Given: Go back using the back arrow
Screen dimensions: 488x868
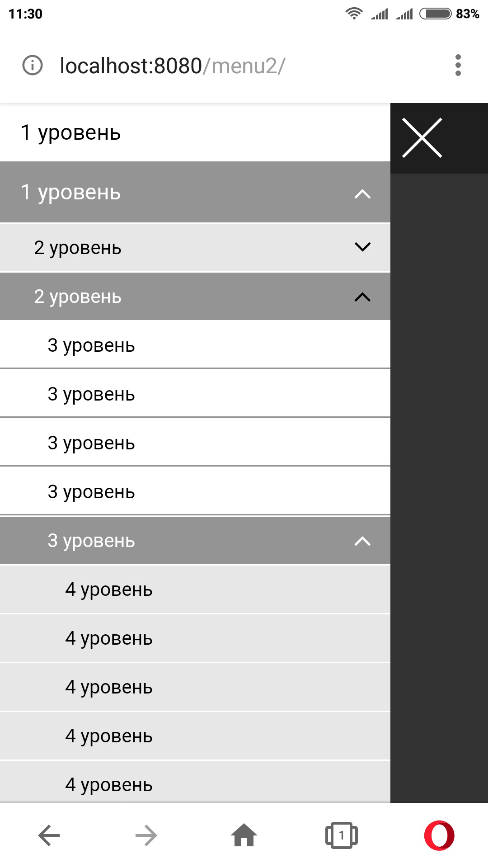Looking at the screenshot, I should 49,835.
